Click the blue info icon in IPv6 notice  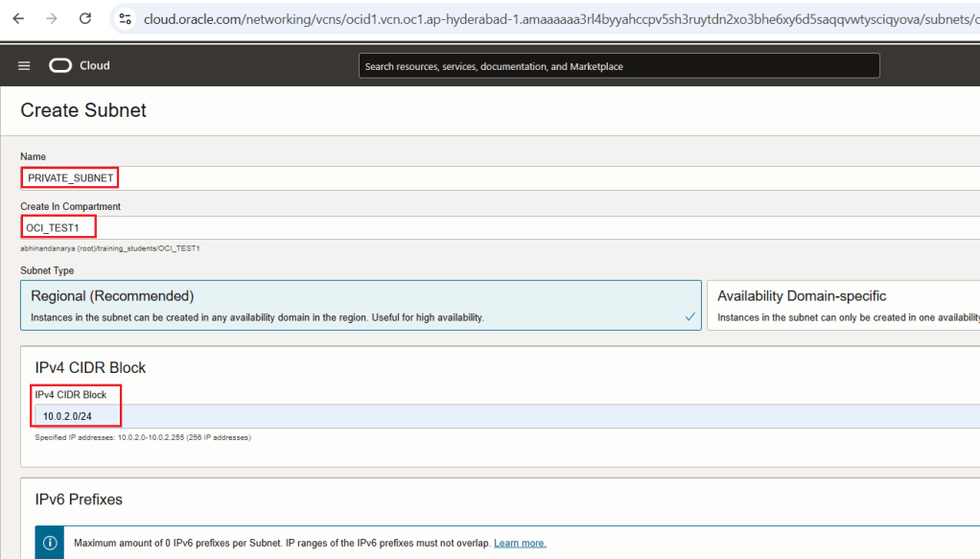click(x=50, y=543)
